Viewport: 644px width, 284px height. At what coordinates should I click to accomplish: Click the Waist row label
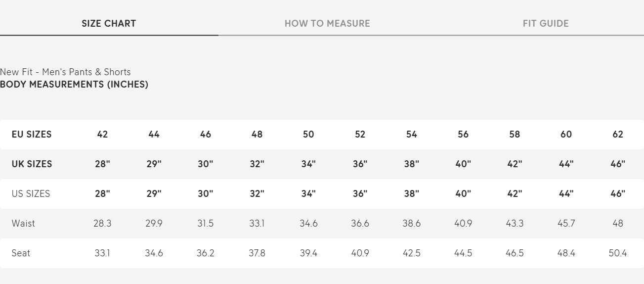point(23,223)
